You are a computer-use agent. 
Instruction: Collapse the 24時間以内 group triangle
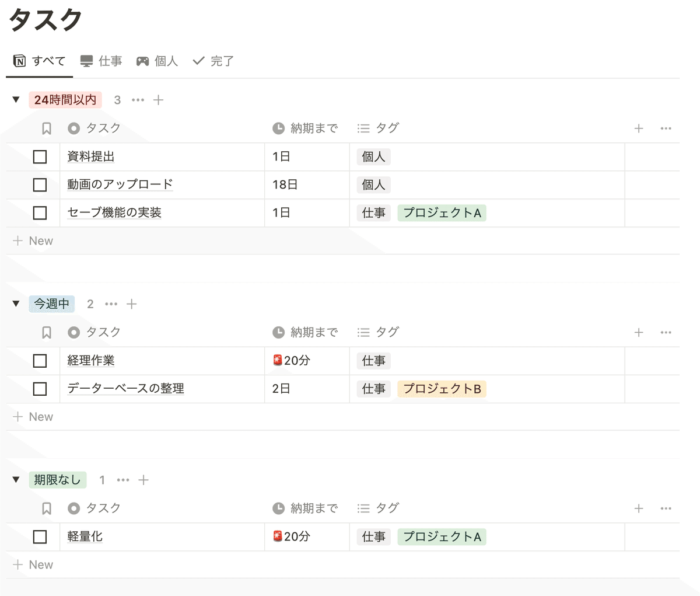16,99
